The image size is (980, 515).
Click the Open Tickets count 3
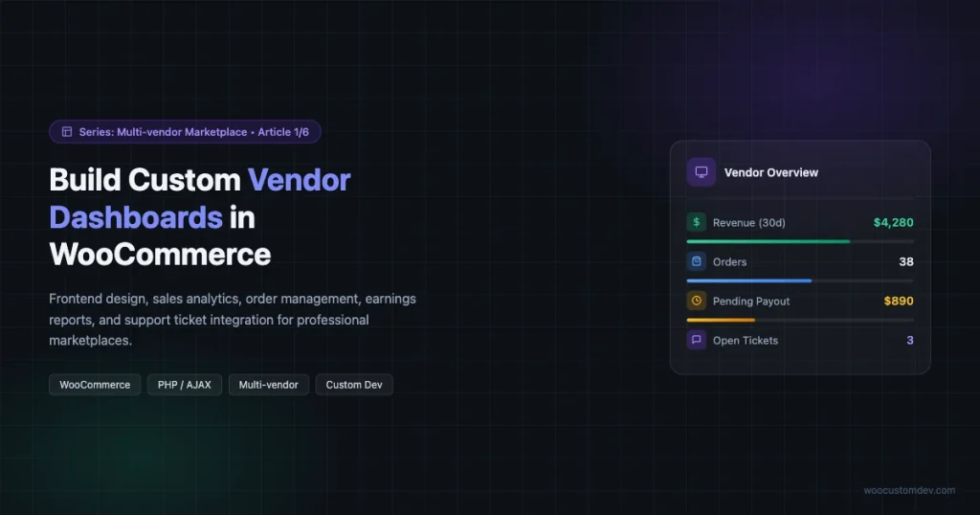tap(910, 341)
